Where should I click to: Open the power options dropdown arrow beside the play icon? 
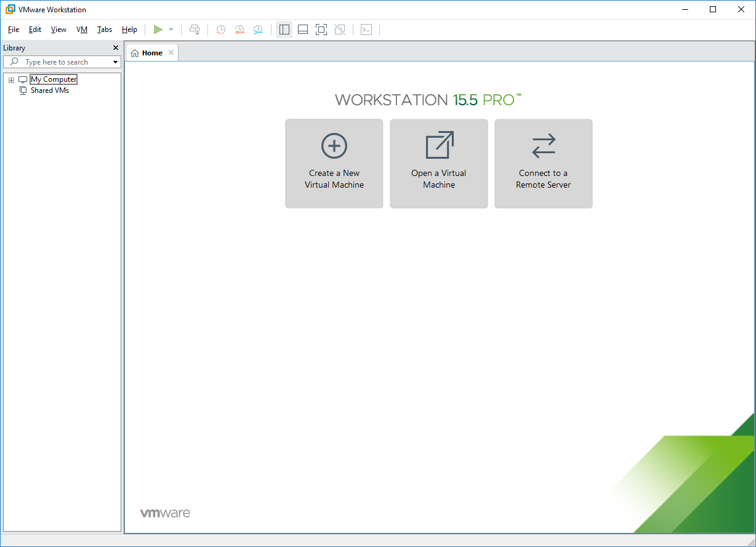(171, 30)
